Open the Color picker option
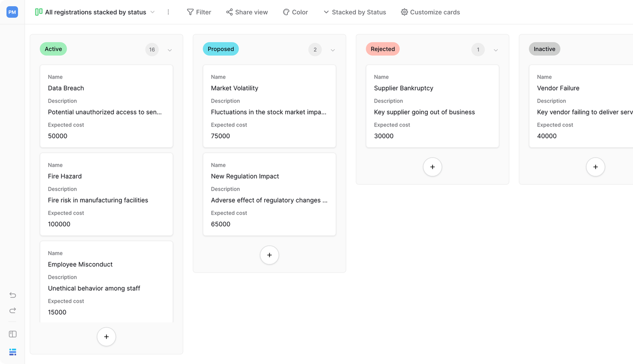This screenshot has height=364, width=633. coord(295,12)
